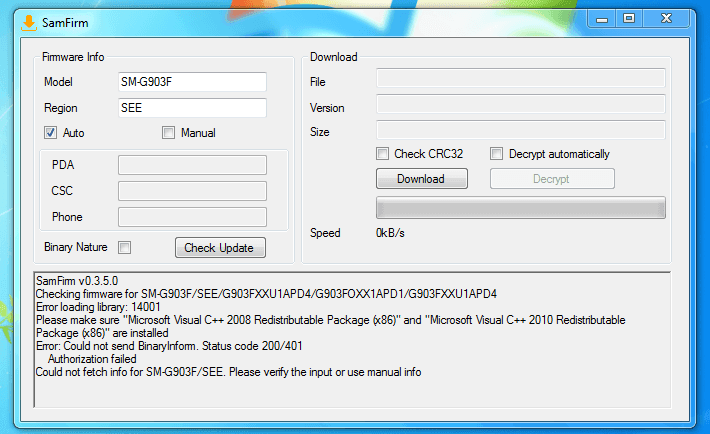710x434 pixels.
Task: Select the Version field in Download
Action: coord(521,104)
